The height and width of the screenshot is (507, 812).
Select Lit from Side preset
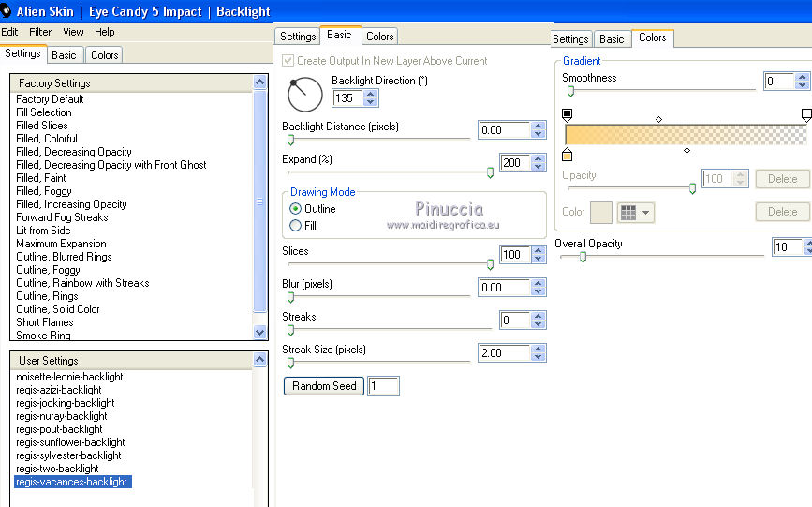click(43, 231)
